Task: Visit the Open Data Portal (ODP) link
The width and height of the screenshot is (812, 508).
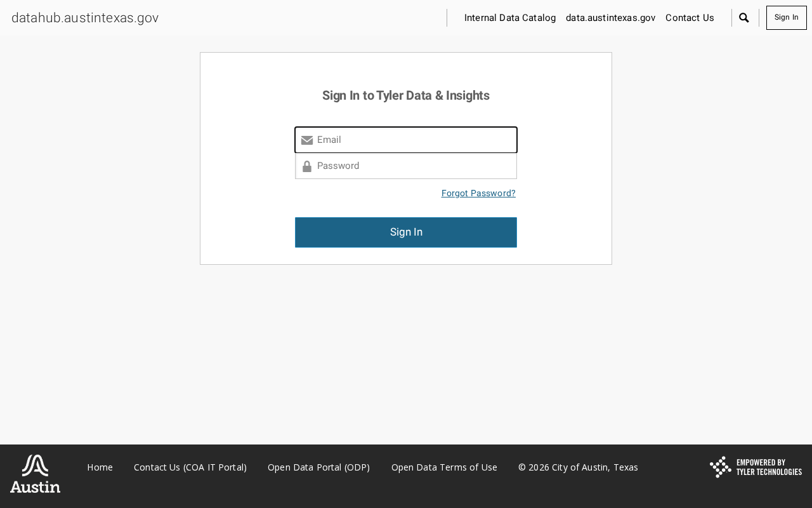Action: [318, 467]
